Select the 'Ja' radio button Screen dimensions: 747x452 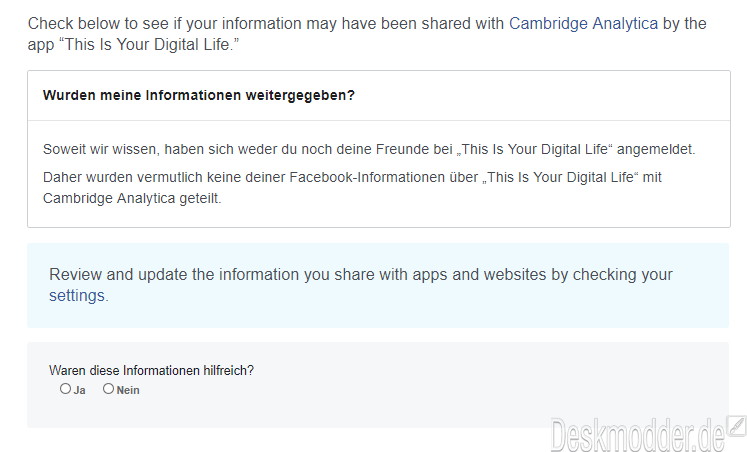(x=65, y=389)
